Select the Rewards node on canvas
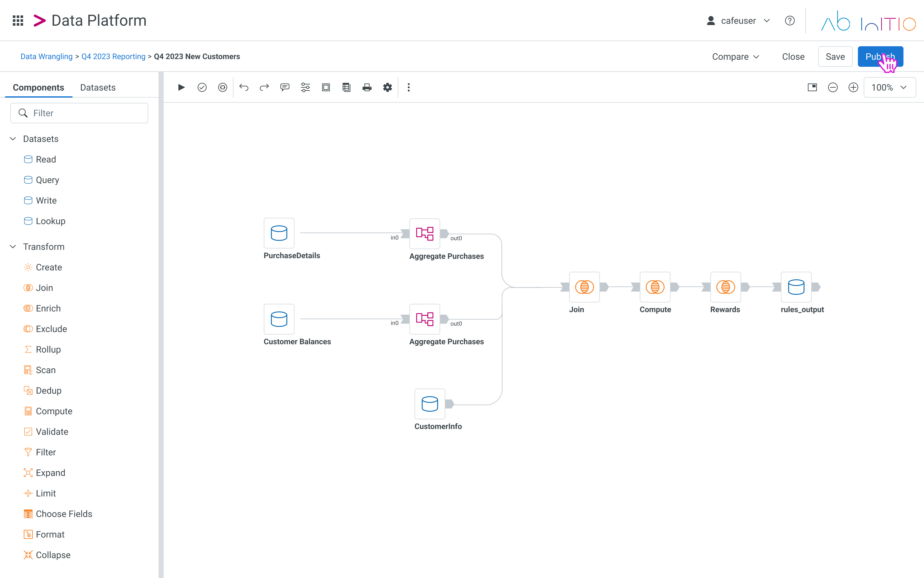 pyautogui.click(x=725, y=287)
